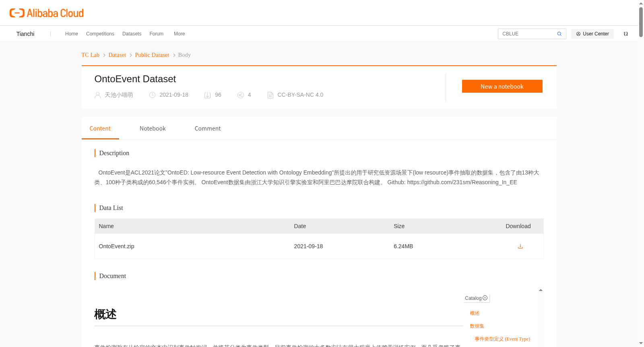The height and width of the screenshot is (347, 644).
Task: Click the fullscreen toggle icon in navbar
Action: point(626,34)
